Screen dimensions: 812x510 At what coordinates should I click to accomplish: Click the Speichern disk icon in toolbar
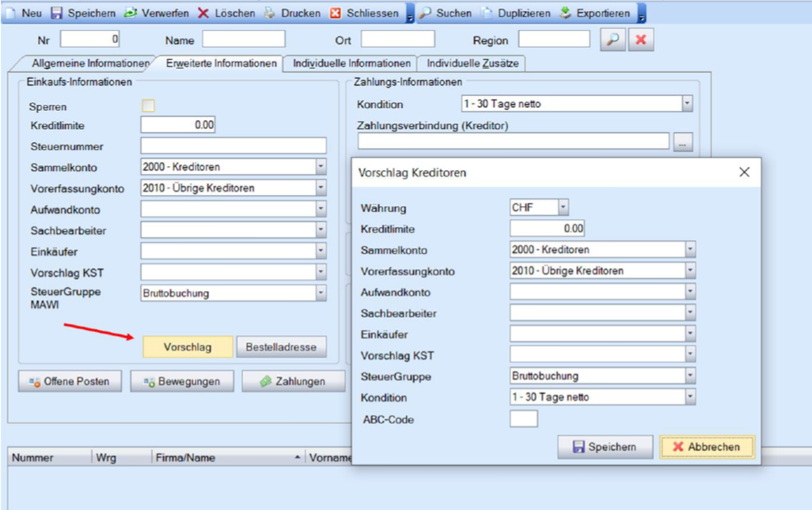[x=56, y=13]
